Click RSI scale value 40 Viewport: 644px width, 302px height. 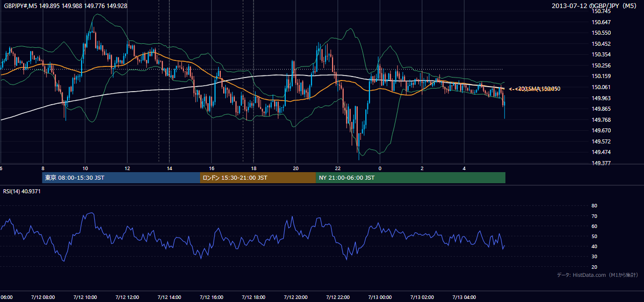[x=594, y=247]
